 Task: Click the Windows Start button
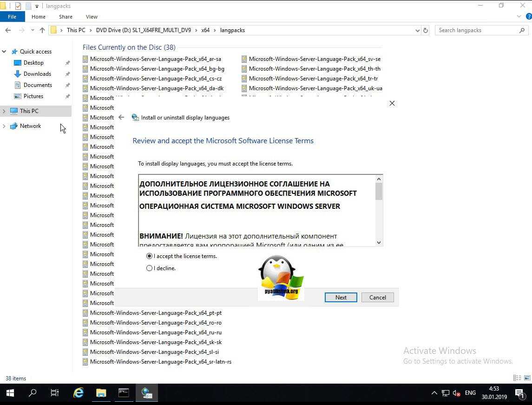[x=10, y=393]
